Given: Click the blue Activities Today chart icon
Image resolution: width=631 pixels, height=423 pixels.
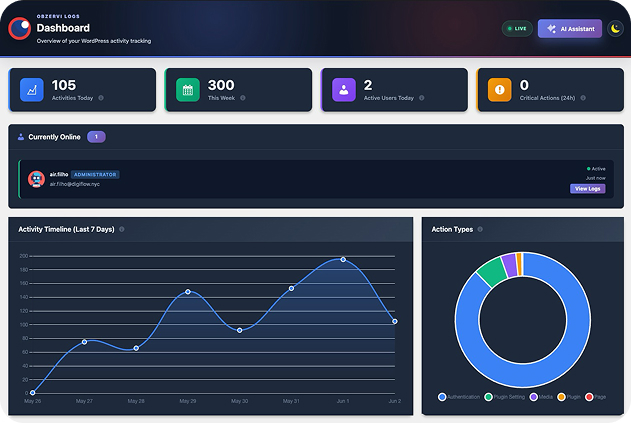Looking at the screenshot, I should tap(32, 89).
